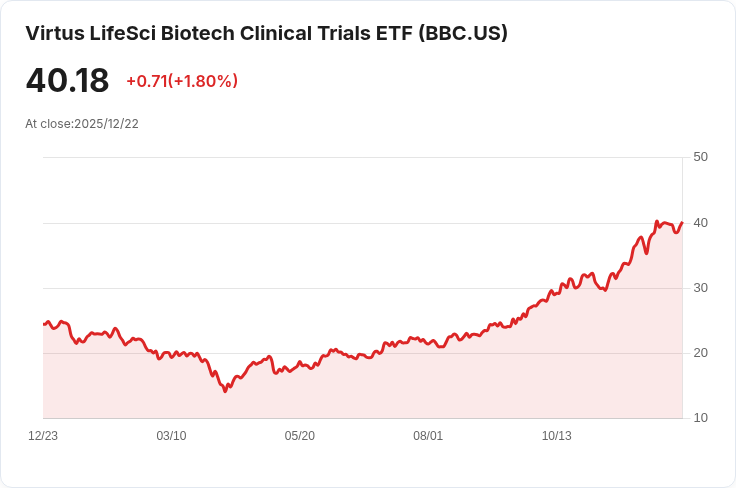Click the 10 value on price axis
Viewport: 736px width, 488px height.
point(700,418)
